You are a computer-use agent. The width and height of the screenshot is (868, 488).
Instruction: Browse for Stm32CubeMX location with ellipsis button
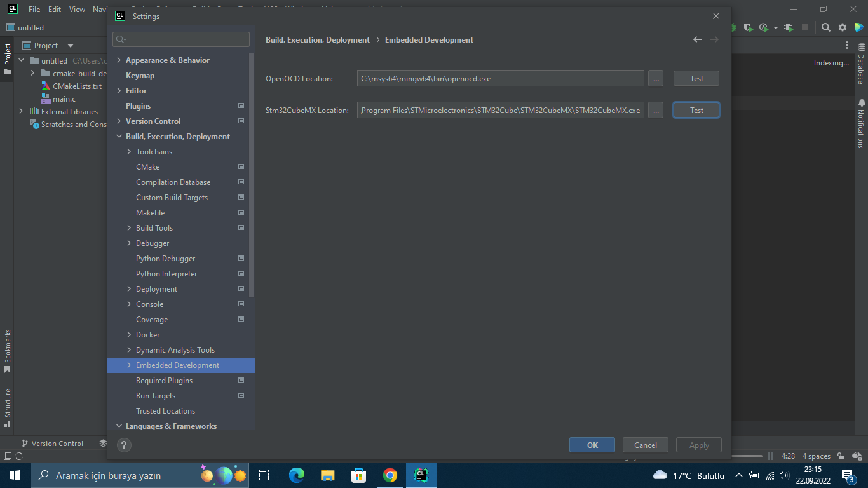pyautogui.click(x=656, y=110)
